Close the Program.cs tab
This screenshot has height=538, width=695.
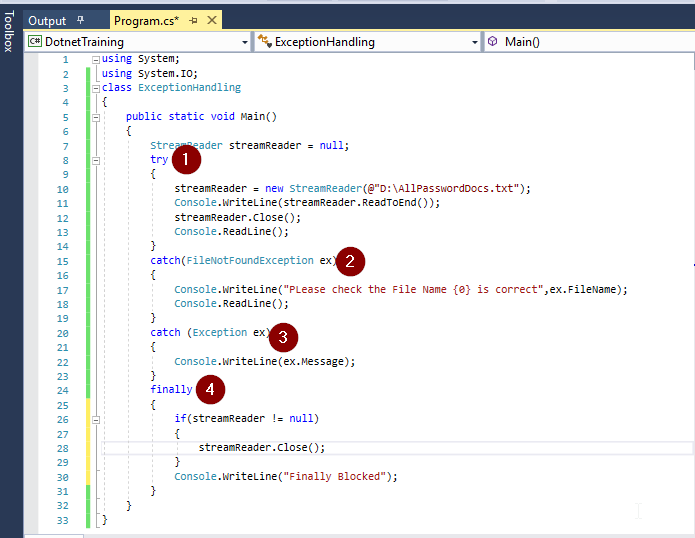point(212,20)
